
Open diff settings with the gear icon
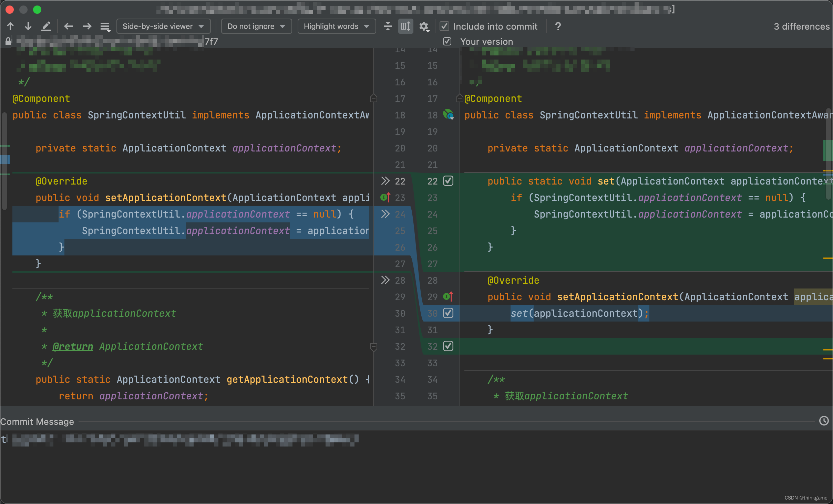424,26
